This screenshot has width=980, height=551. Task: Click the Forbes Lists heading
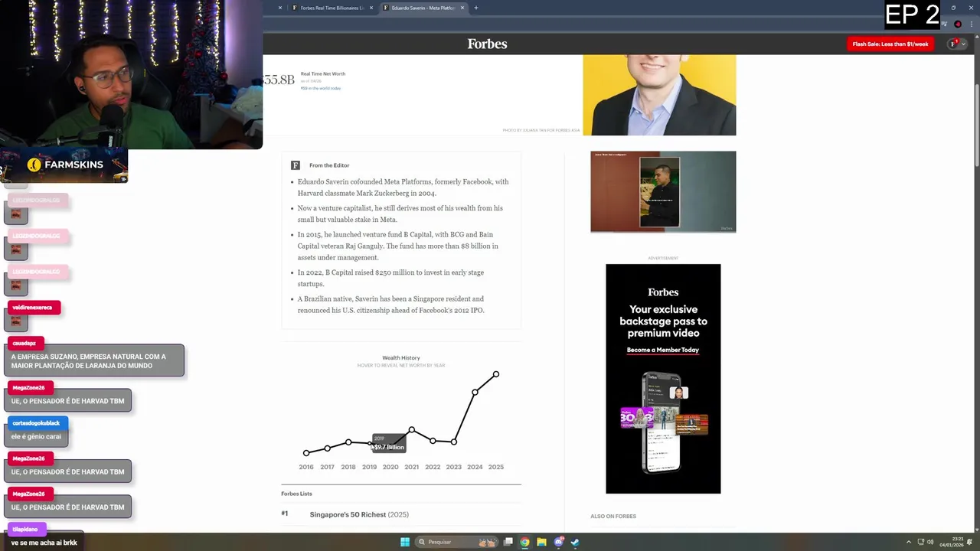click(296, 494)
